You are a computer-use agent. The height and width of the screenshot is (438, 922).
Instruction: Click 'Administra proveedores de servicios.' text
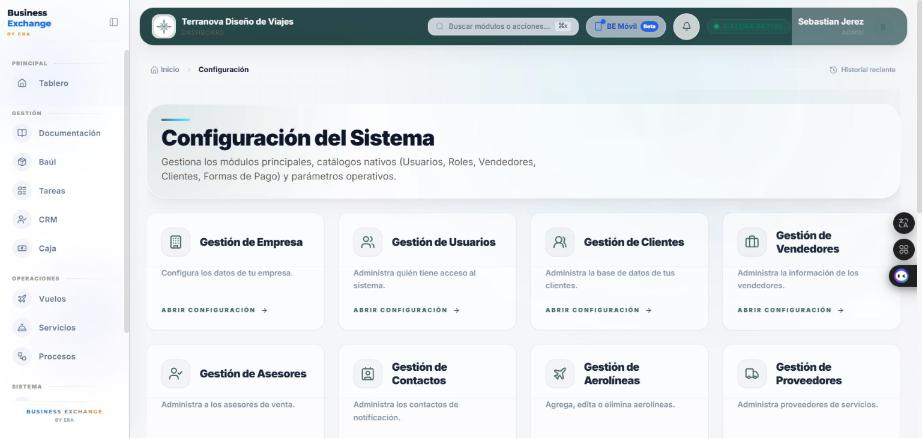807,404
